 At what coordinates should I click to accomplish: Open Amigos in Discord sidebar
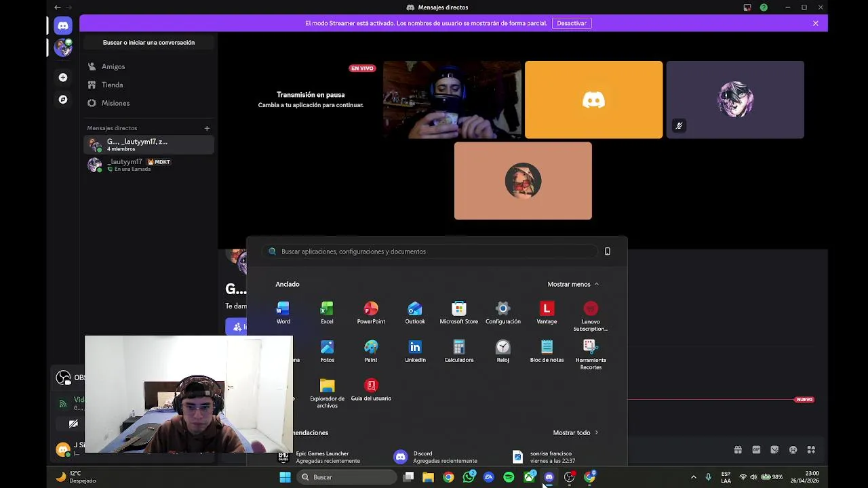coord(149,66)
